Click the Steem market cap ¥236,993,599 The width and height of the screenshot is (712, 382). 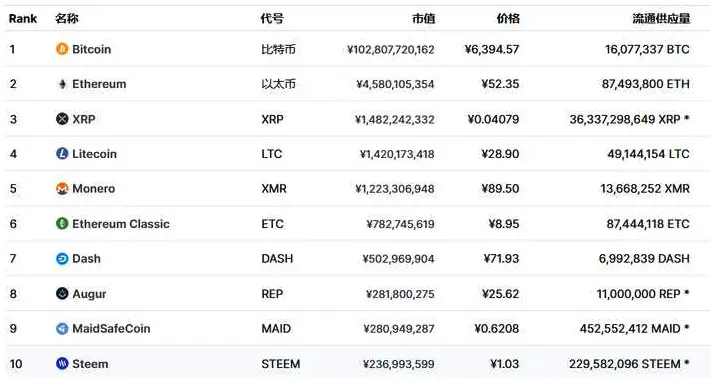(x=398, y=364)
